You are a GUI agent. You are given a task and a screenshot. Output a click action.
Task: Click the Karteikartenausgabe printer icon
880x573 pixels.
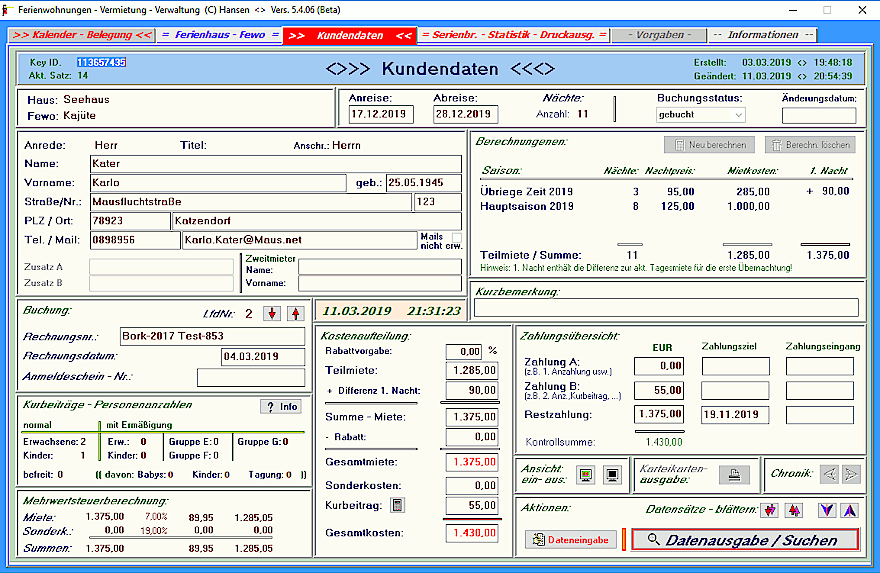coord(733,475)
